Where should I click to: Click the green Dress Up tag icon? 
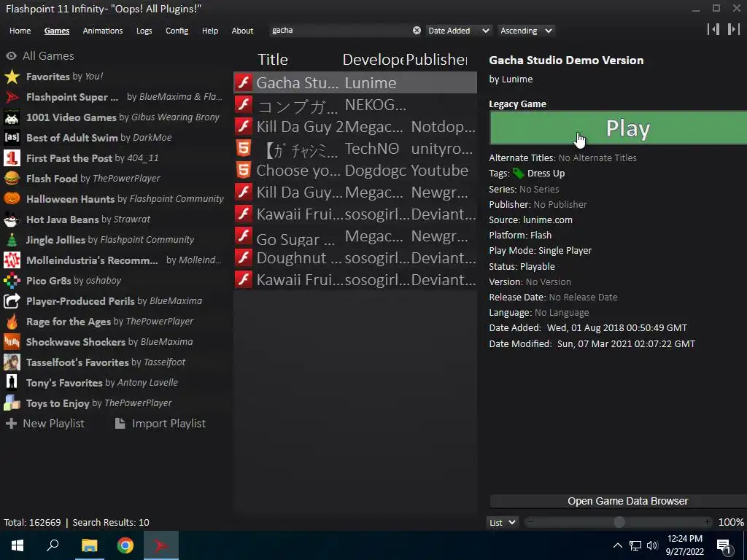point(519,174)
